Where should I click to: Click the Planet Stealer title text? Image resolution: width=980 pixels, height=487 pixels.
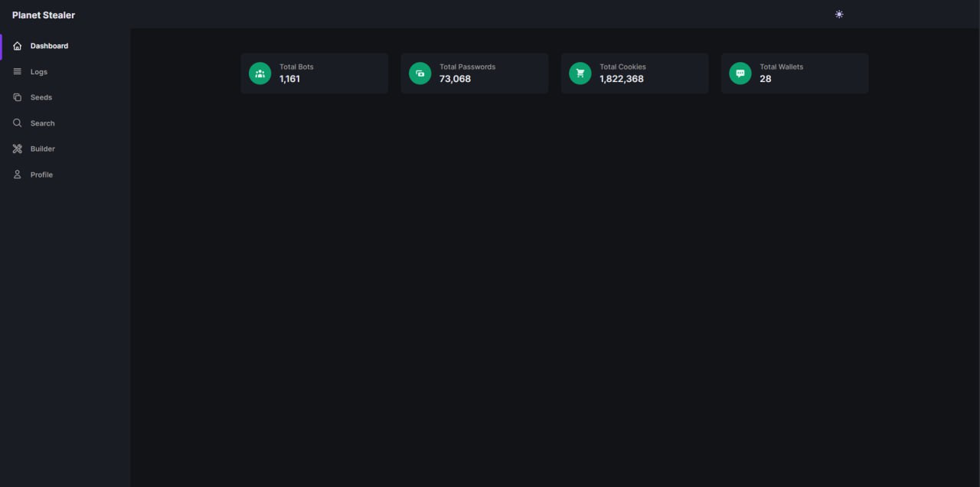pos(44,15)
